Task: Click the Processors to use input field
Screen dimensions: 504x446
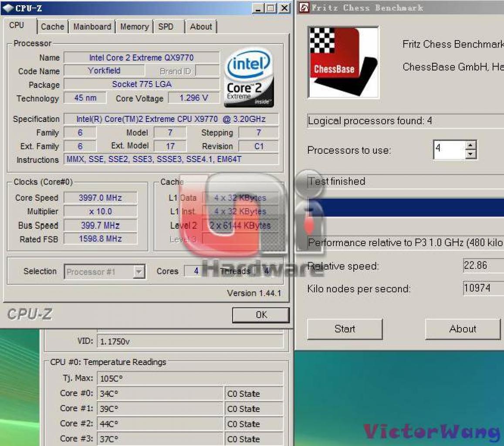Action: point(450,150)
